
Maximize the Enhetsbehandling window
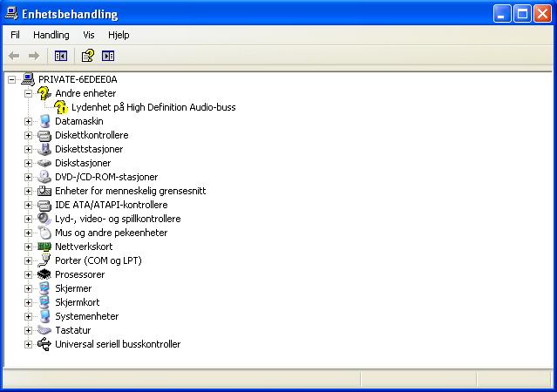click(522, 14)
